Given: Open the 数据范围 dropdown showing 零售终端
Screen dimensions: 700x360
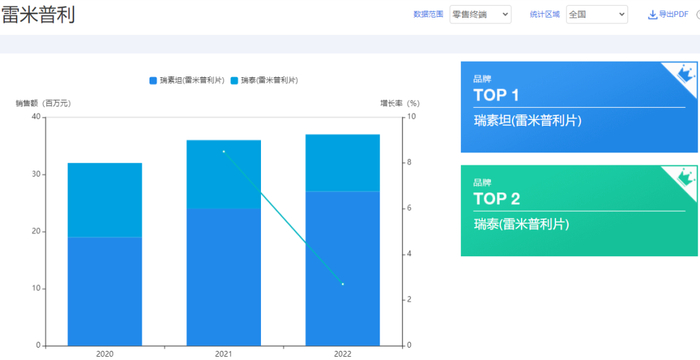Looking at the screenshot, I should [480, 14].
